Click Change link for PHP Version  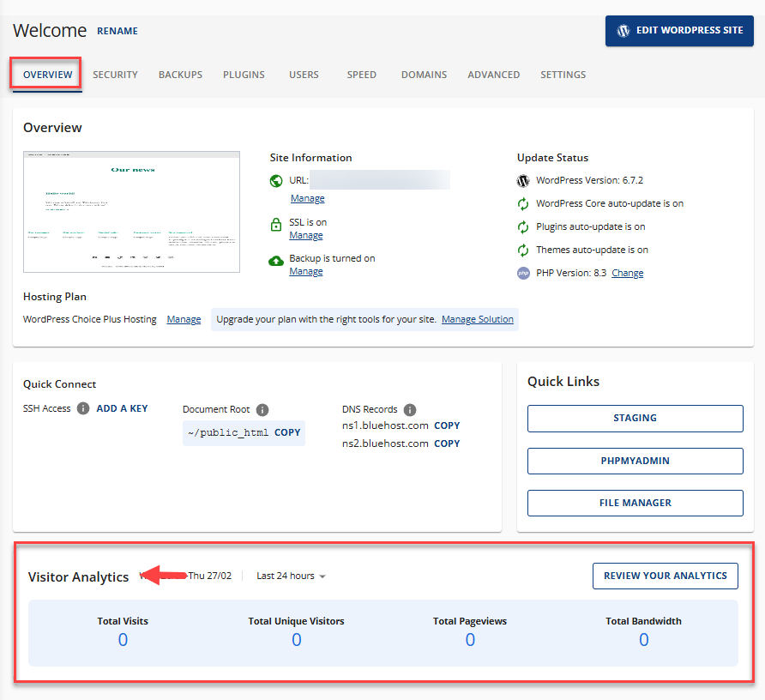tap(628, 273)
